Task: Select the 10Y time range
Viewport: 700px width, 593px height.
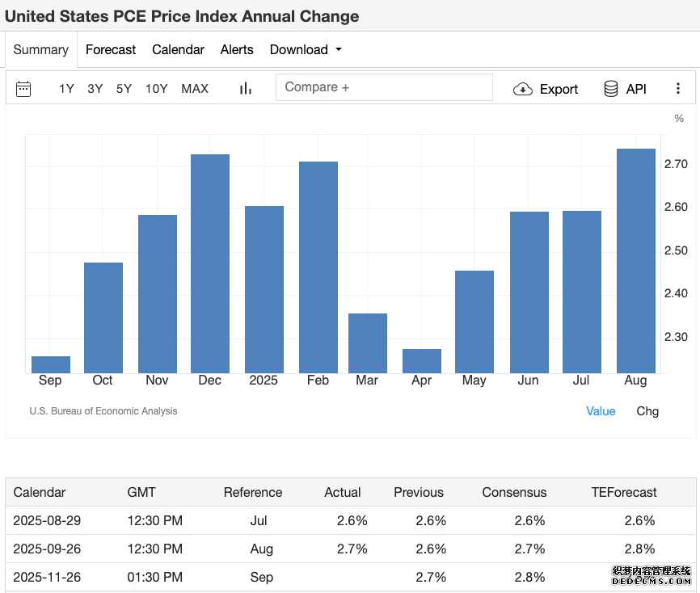Action: (157, 89)
